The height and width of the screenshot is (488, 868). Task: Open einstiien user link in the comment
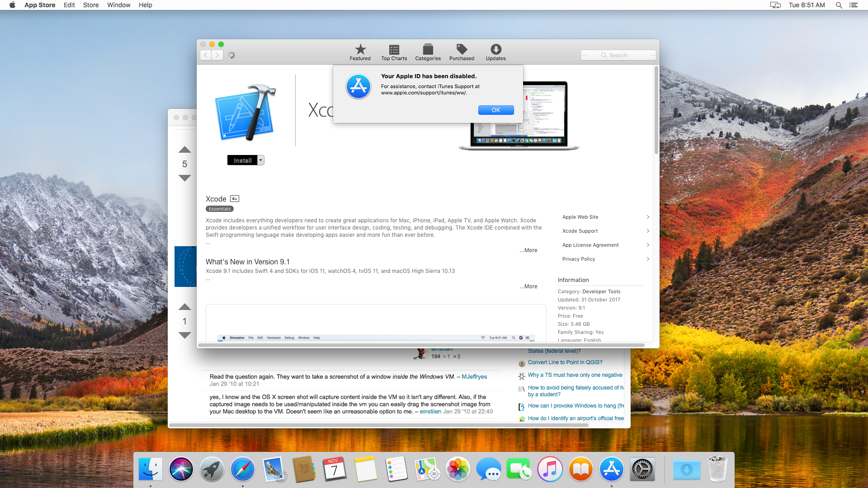pyautogui.click(x=430, y=412)
